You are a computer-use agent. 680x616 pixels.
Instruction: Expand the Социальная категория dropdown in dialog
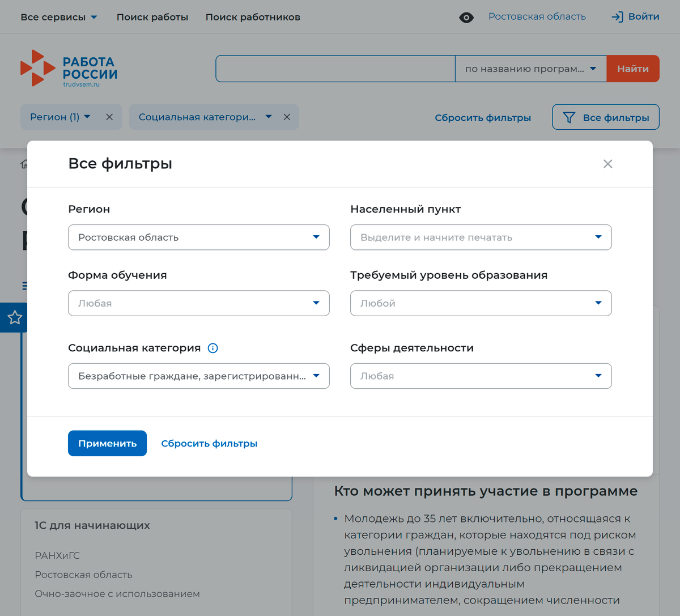tap(198, 376)
